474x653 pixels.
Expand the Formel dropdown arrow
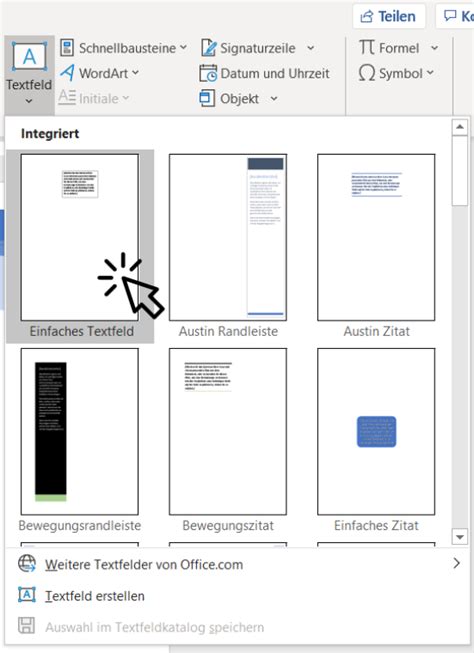click(434, 48)
